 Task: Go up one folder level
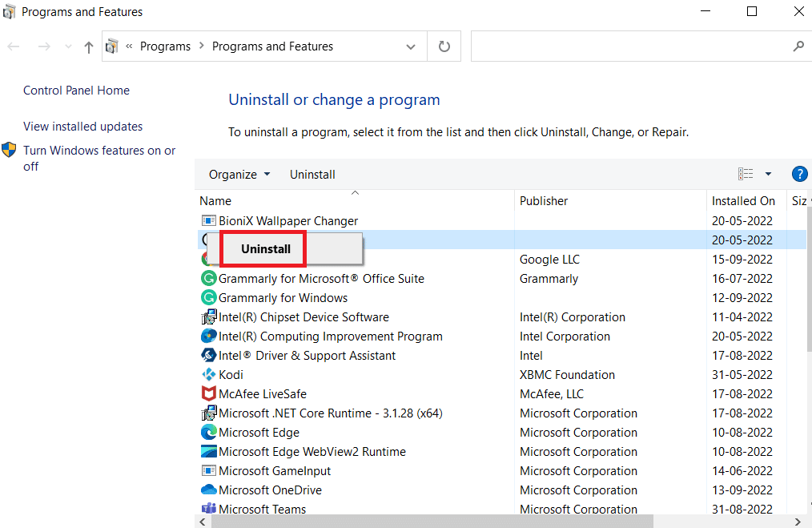(x=89, y=47)
